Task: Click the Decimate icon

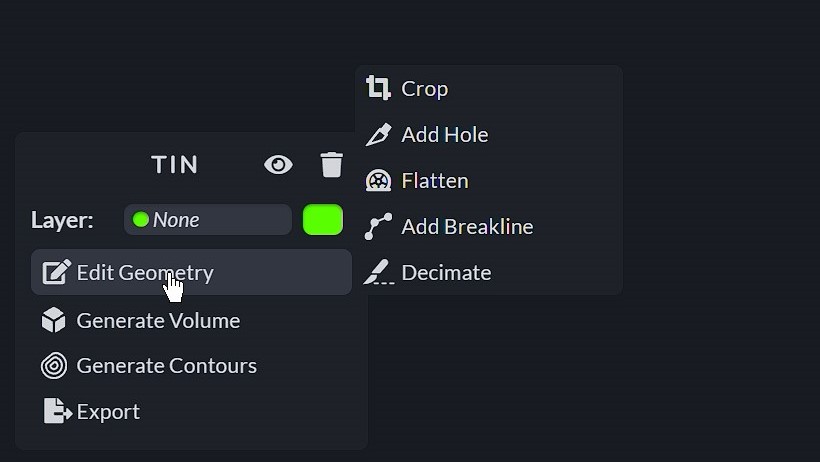Action: pos(378,272)
